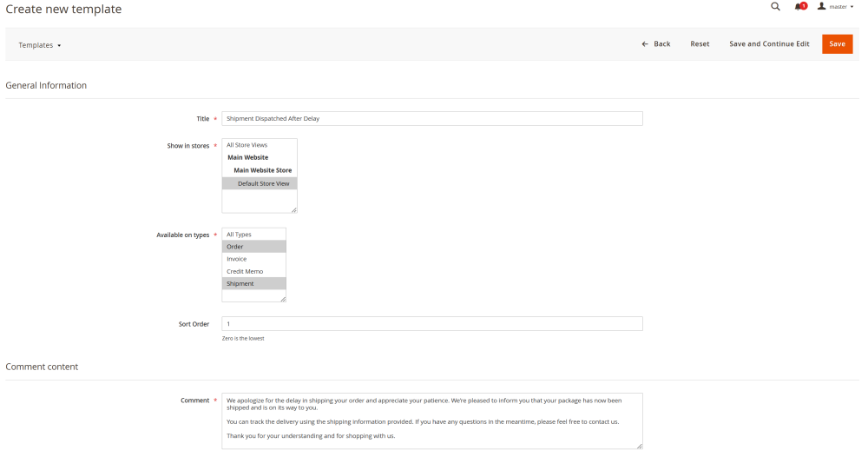Click the Comment field label

[194, 400]
